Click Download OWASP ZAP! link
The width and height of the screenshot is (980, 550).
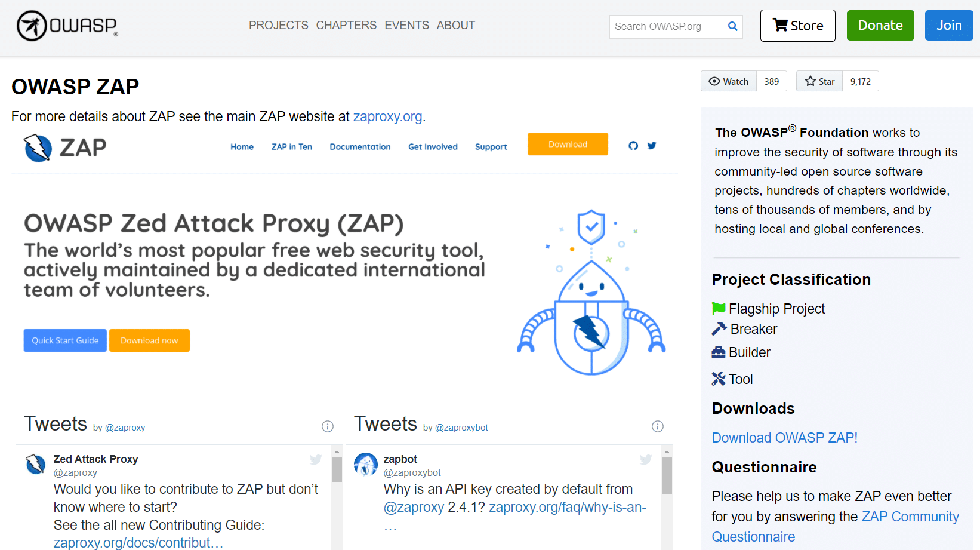[784, 438]
